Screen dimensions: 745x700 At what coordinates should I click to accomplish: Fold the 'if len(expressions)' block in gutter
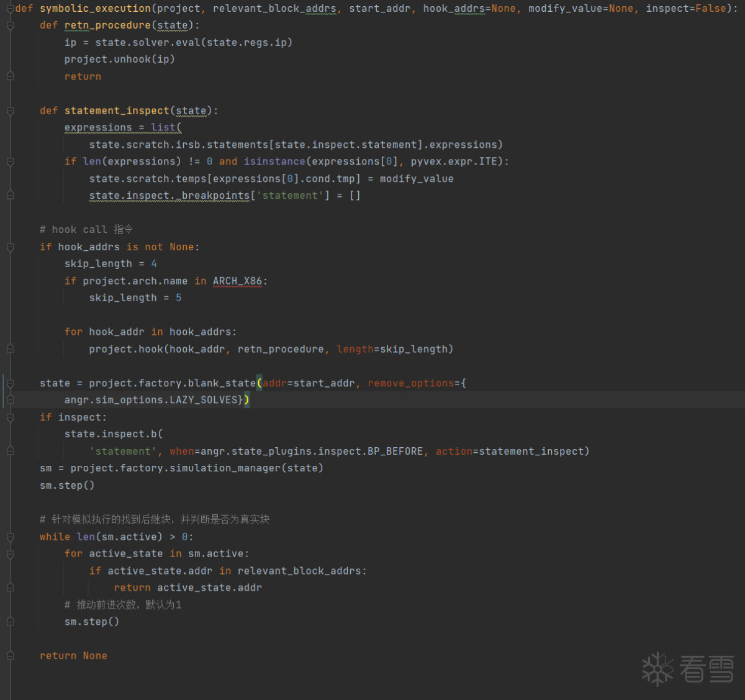(x=11, y=162)
